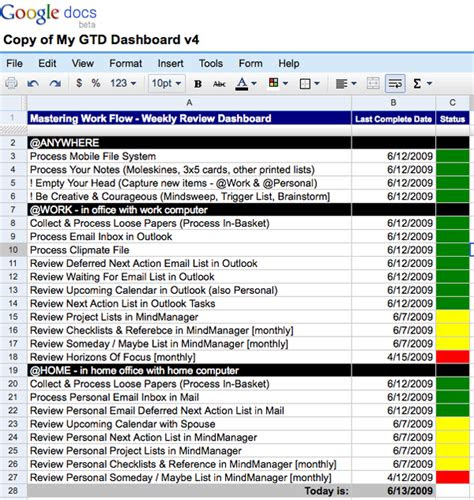Viewport: 474px width, 500px height.
Task: Select the 'Today is:' cell
Action: pyautogui.click(x=189, y=491)
